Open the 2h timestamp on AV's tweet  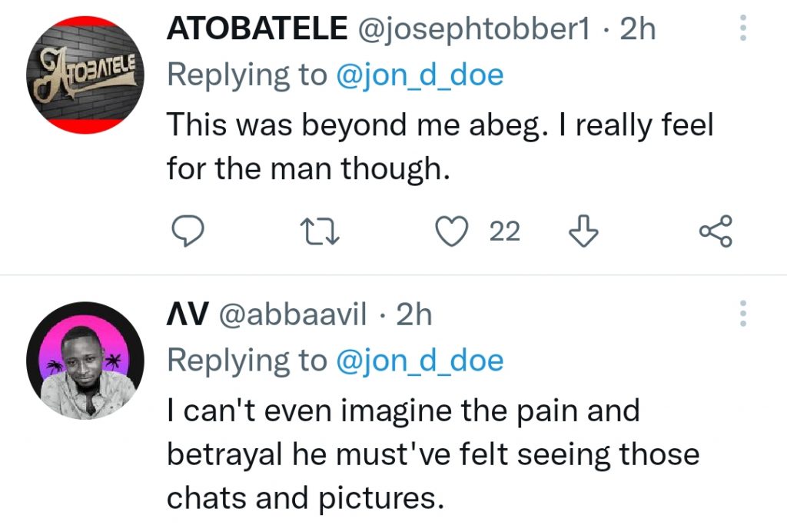point(414,315)
